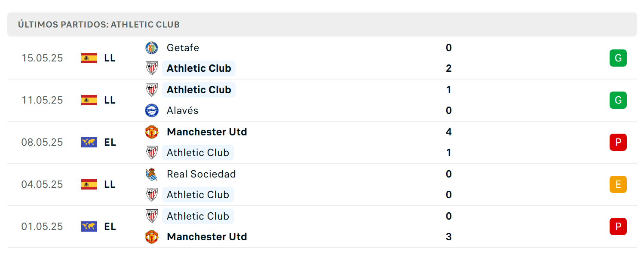Viewport: 644px width, 257px height.
Task: Click the green G badge for the Alavés match
Action: point(618,100)
